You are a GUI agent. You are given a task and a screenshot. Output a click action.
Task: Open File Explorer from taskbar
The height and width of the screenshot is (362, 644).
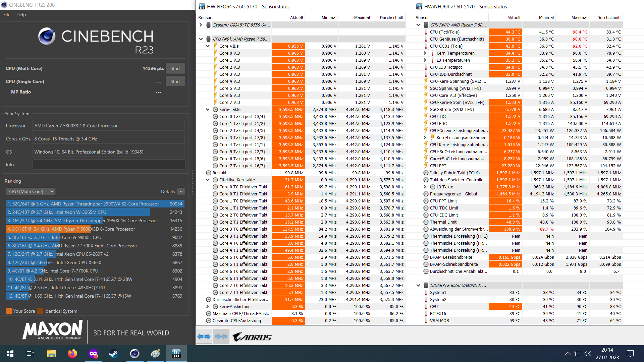(x=51, y=354)
